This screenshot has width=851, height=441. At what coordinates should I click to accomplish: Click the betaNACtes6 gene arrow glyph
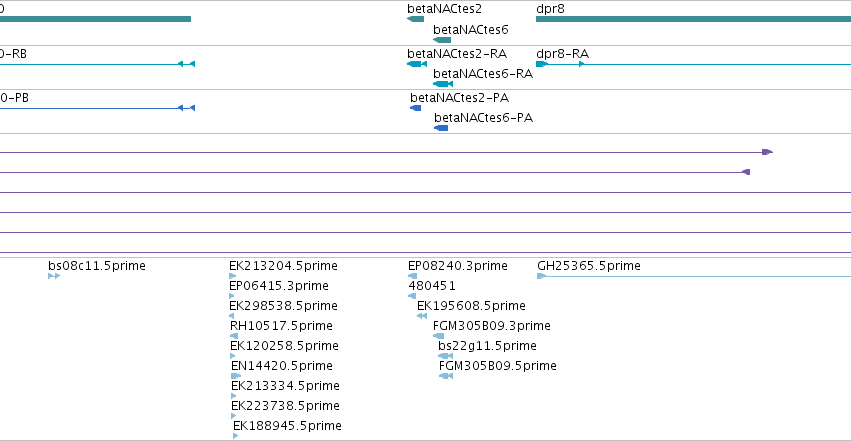pyautogui.click(x=442, y=40)
